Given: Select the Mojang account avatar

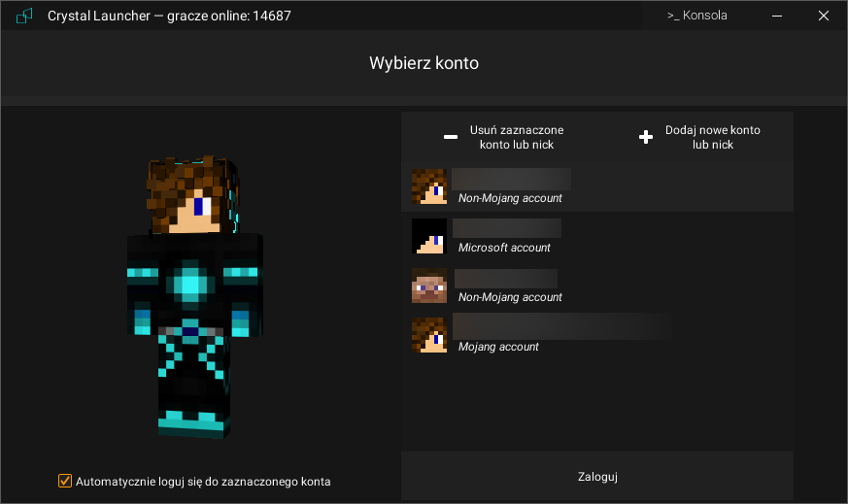Looking at the screenshot, I should (x=429, y=335).
